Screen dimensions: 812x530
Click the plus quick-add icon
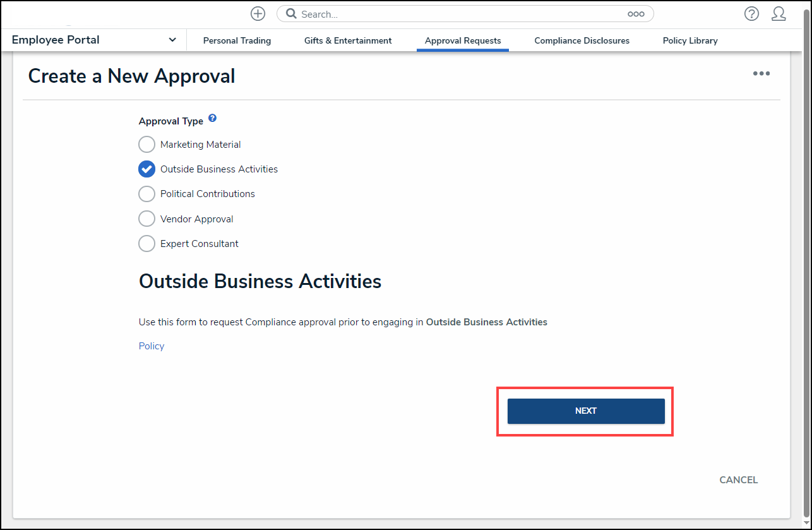(x=258, y=14)
